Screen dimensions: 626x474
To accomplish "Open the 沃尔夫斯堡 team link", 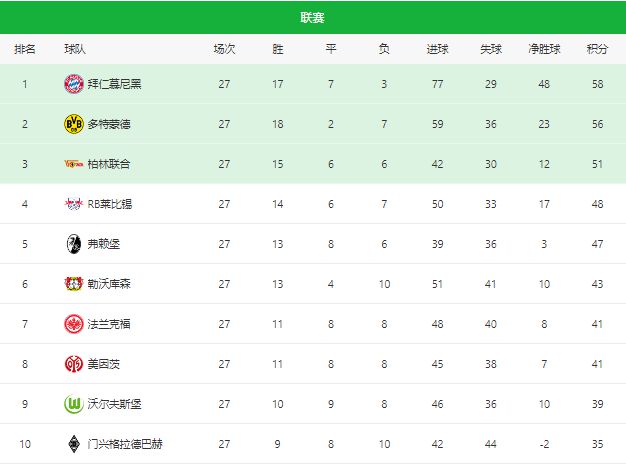I will point(115,404).
